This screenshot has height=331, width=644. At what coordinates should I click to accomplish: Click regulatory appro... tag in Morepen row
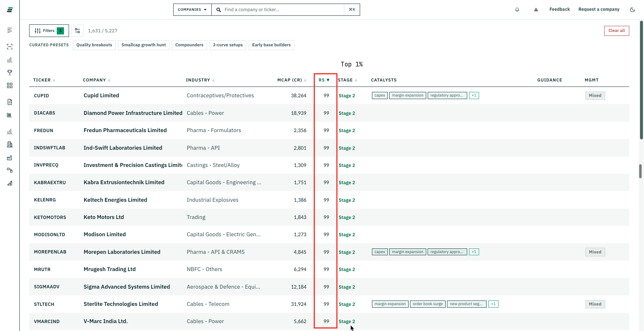point(447,252)
